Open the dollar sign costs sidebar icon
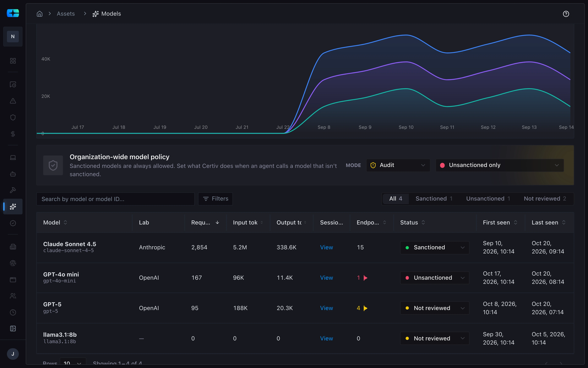588x368 pixels. (13, 134)
